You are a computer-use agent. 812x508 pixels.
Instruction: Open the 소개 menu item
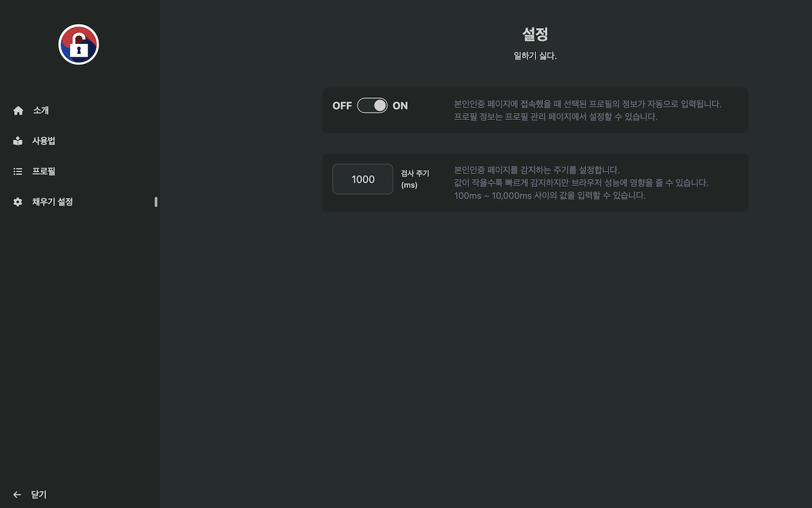tap(80, 110)
